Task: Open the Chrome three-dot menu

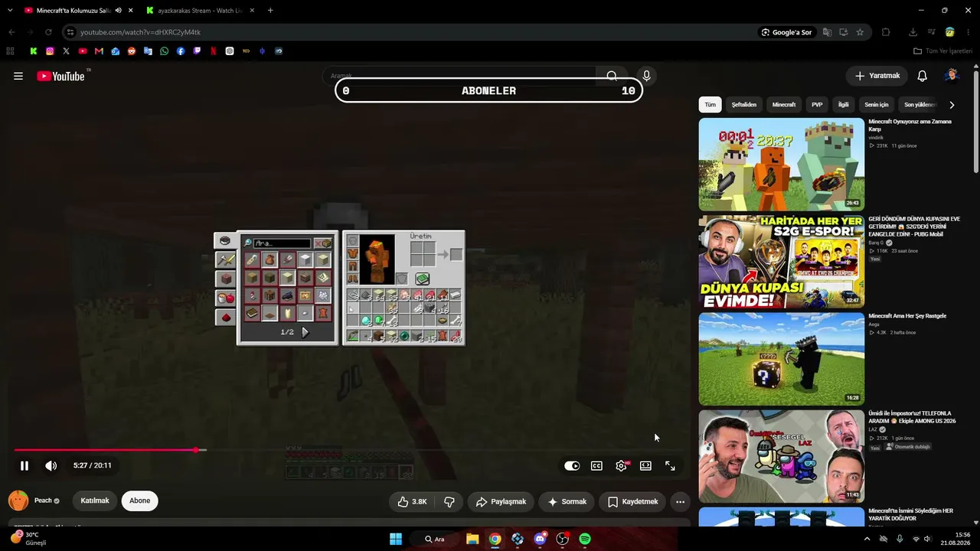Action: point(969,32)
